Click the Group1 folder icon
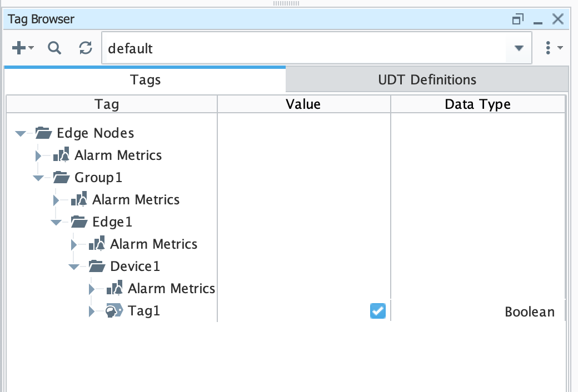Viewport: 578px width, 392px height. point(62,178)
